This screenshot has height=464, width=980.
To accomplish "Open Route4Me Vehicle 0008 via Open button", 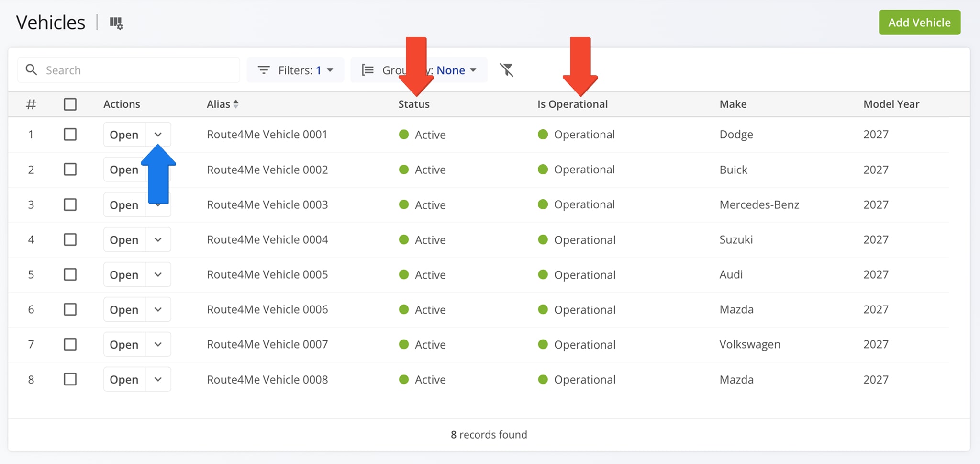I will click(124, 379).
